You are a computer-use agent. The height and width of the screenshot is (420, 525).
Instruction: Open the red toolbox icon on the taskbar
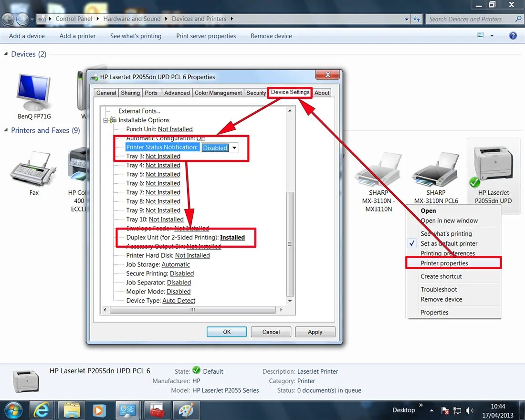coord(157,410)
